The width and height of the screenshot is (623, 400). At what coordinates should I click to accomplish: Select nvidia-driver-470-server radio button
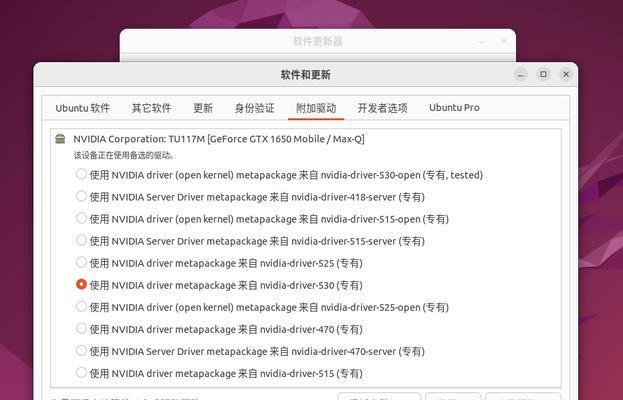point(81,350)
